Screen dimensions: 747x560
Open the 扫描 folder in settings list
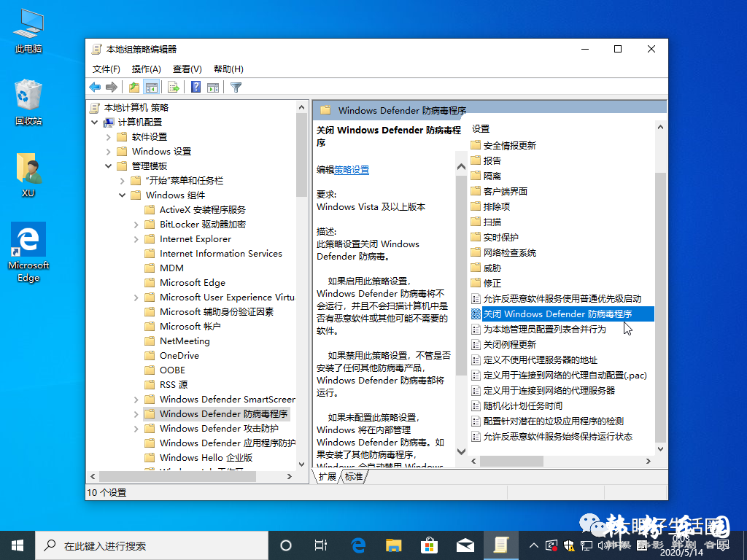(486, 222)
